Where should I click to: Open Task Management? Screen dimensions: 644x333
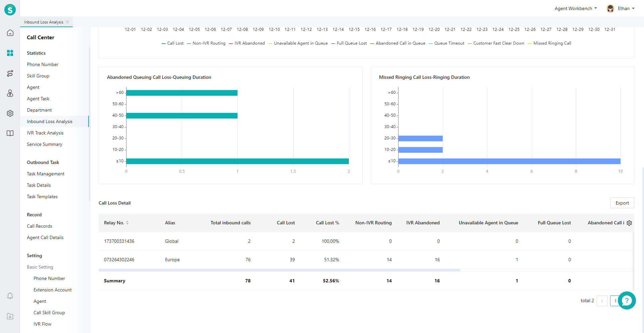click(x=46, y=174)
